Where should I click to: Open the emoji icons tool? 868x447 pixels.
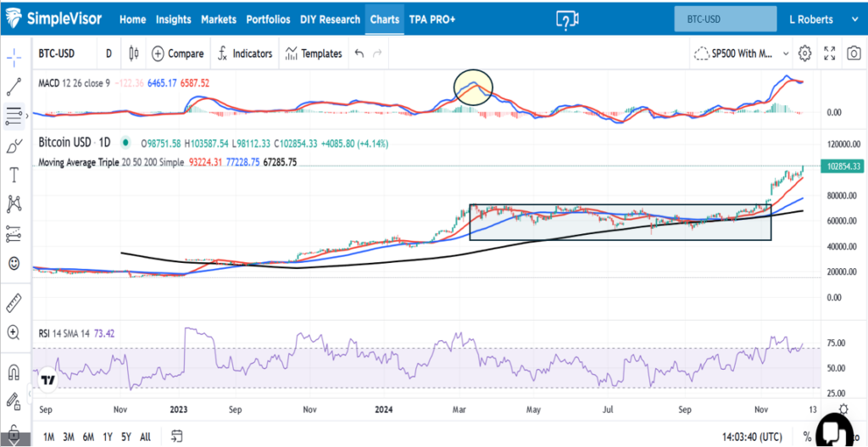[x=14, y=263]
